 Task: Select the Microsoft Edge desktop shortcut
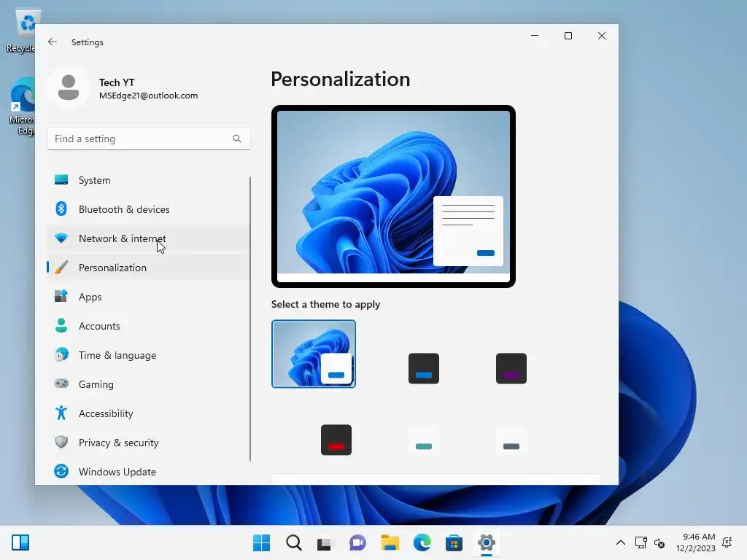click(22, 106)
